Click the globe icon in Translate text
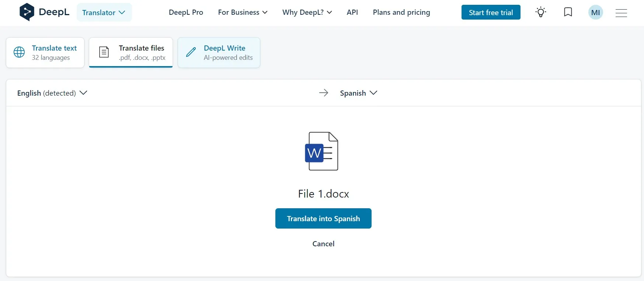This screenshot has height=281, width=644. pos(19,52)
